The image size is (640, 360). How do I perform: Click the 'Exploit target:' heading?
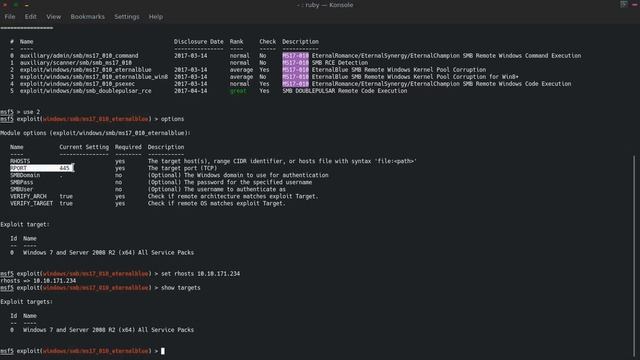(25, 224)
